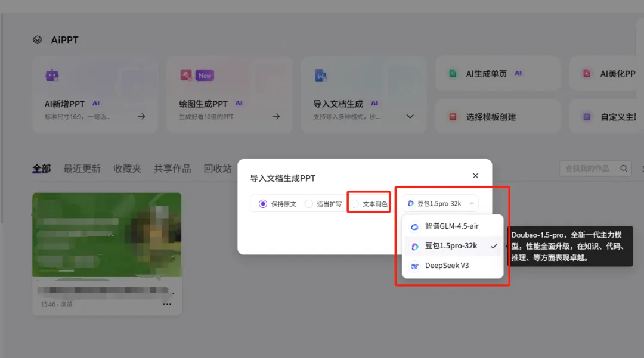The width and height of the screenshot is (644, 358).
Task: Open the three-dot menu on the presentation card
Action: [167, 304]
